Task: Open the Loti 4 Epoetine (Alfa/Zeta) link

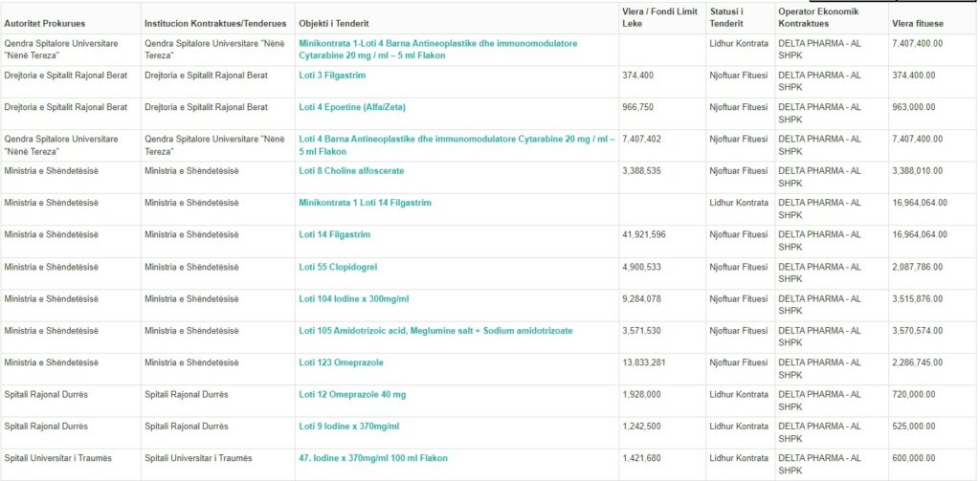Action: (351, 107)
